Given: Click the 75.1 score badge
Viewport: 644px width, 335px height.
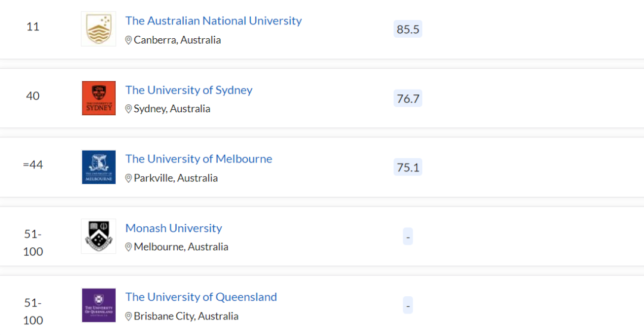Looking at the screenshot, I should pyautogui.click(x=408, y=167).
